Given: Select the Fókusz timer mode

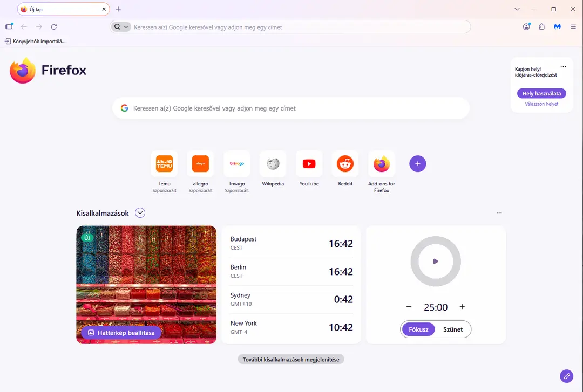Looking at the screenshot, I should (x=418, y=329).
